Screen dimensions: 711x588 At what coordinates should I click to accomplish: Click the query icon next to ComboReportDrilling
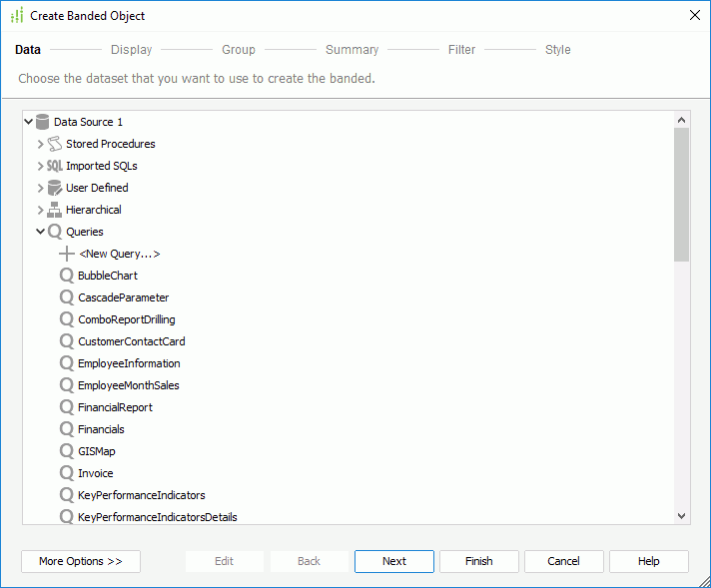coord(67,319)
